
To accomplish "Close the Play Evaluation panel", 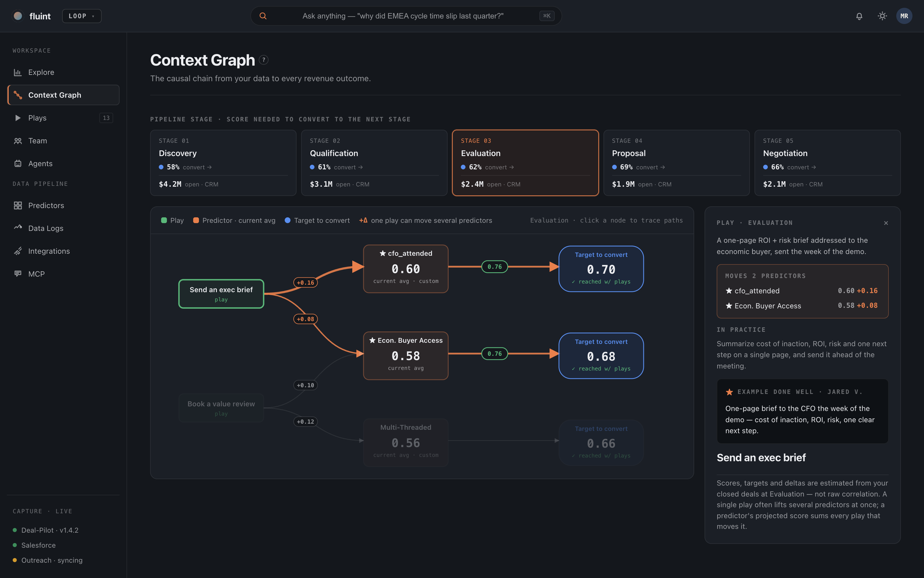I will [x=886, y=223].
